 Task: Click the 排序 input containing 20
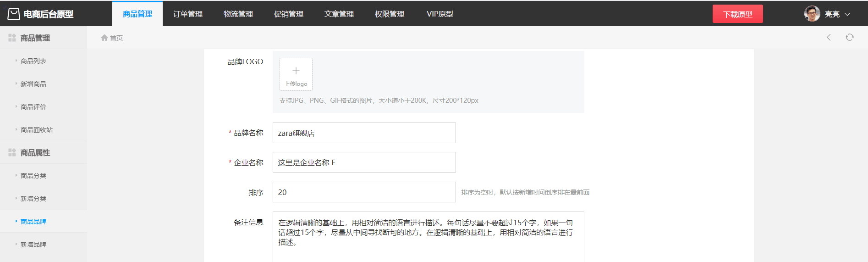point(364,192)
